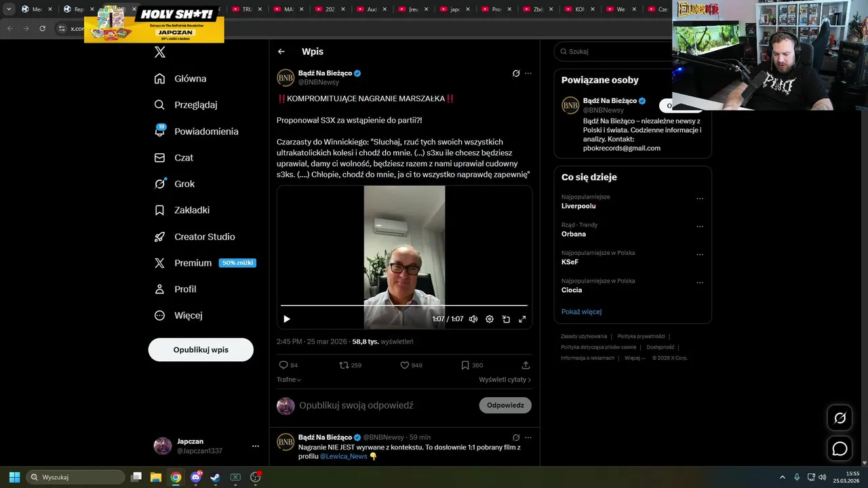Click Pokaż więcej link
This screenshot has height=488, width=868.
(581, 312)
